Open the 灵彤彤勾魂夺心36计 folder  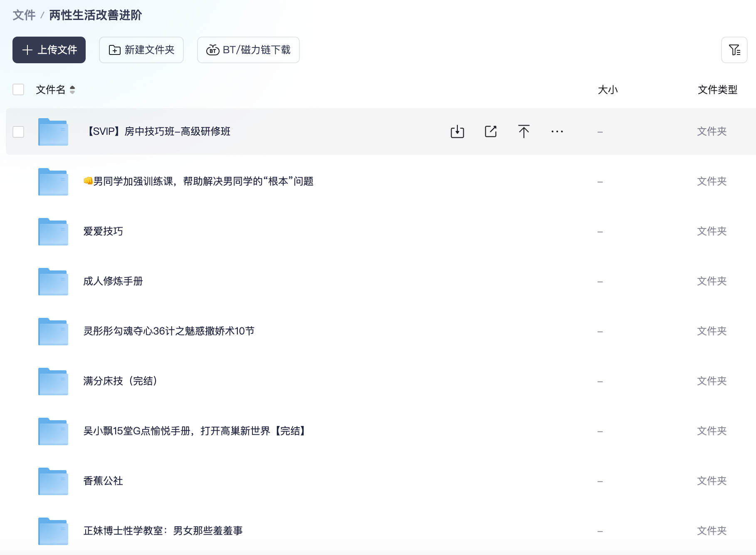tap(169, 331)
